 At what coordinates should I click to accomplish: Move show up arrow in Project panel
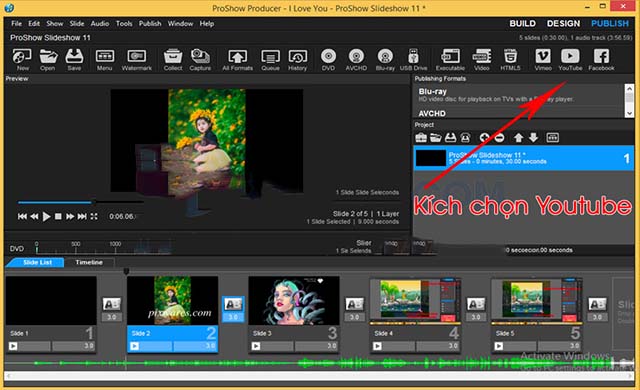point(518,137)
